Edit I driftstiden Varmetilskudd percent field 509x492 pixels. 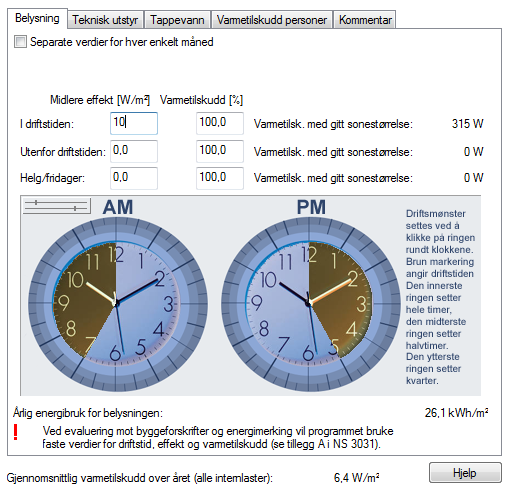click(220, 123)
